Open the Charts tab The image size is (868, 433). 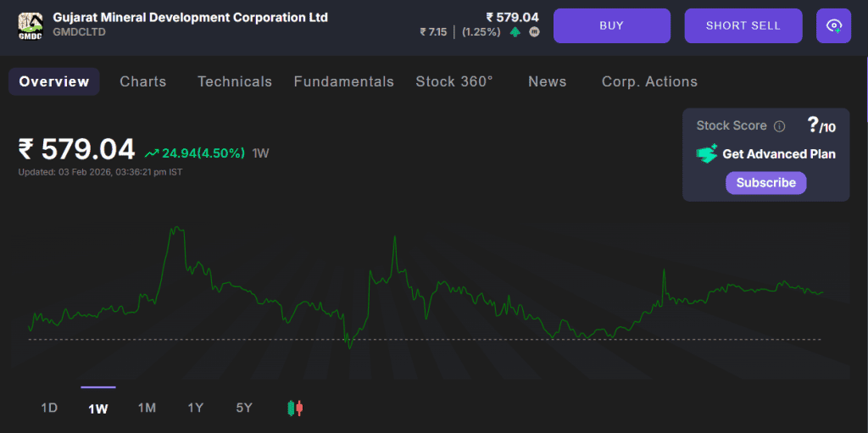143,82
